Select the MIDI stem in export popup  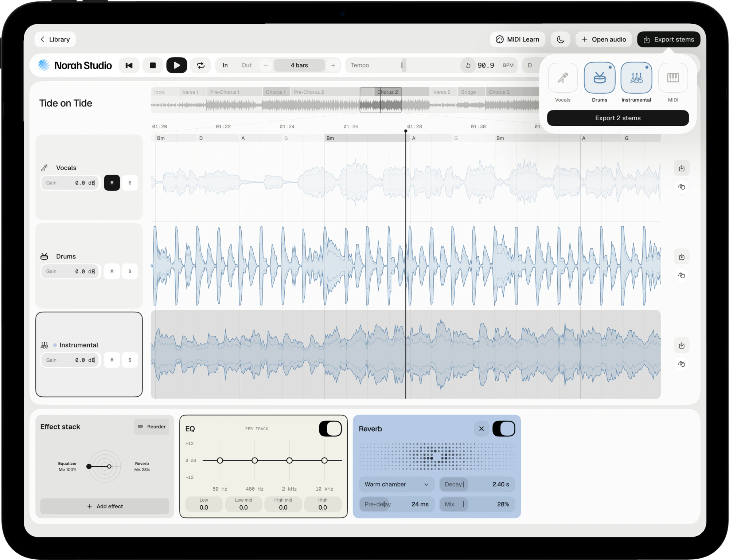pyautogui.click(x=673, y=78)
